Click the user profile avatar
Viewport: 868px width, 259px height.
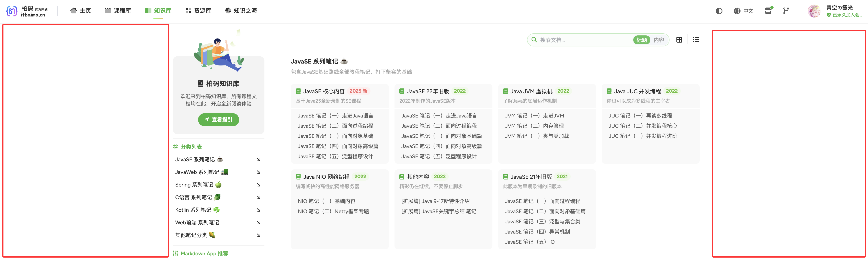(814, 11)
